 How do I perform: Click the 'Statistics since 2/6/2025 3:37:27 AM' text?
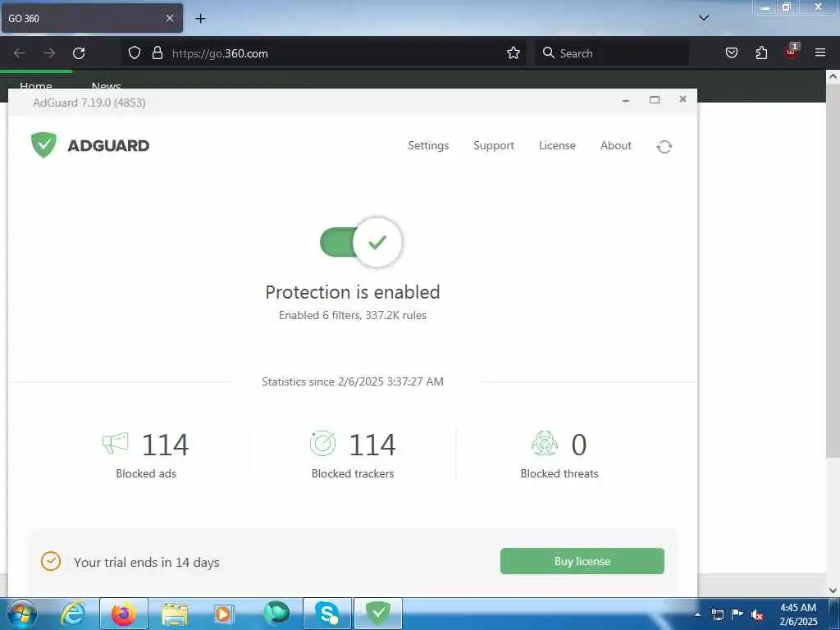tap(353, 381)
